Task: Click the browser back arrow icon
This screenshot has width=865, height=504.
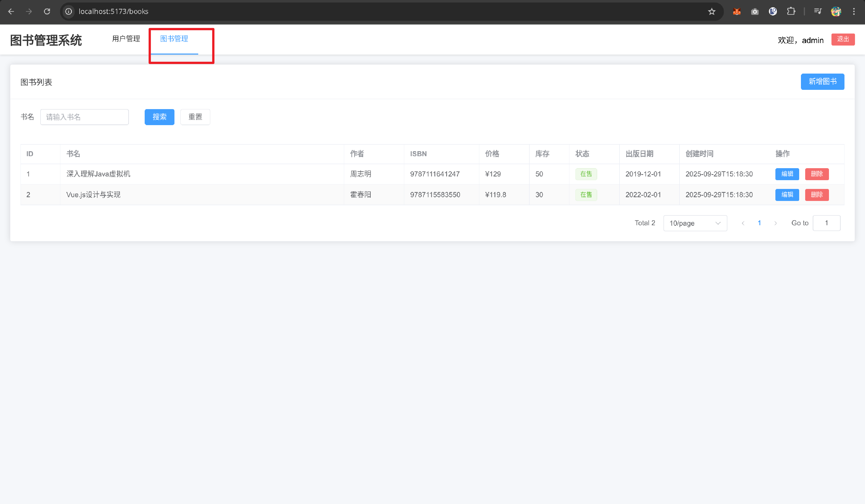Action: (x=11, y=11)
